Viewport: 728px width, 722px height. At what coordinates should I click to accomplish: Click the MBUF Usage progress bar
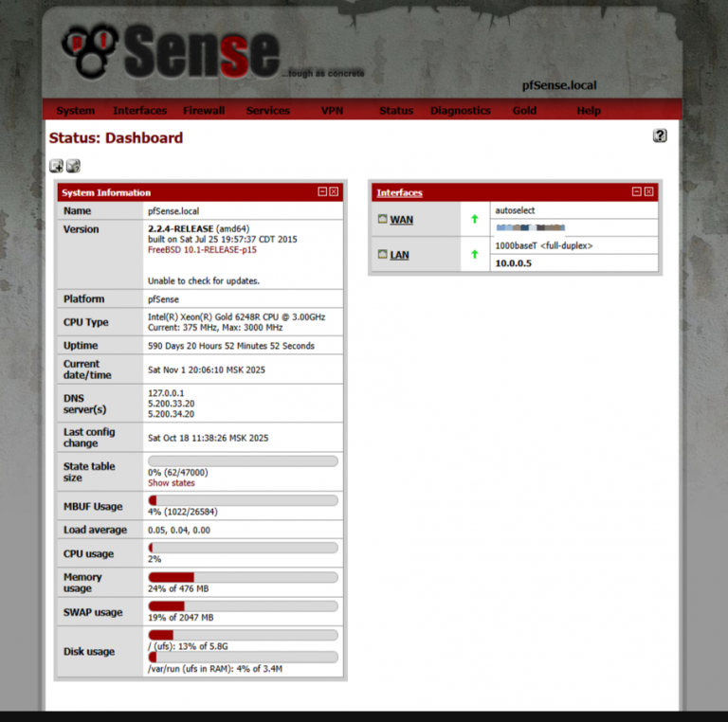pyautogui.click(x=243, y=500)
